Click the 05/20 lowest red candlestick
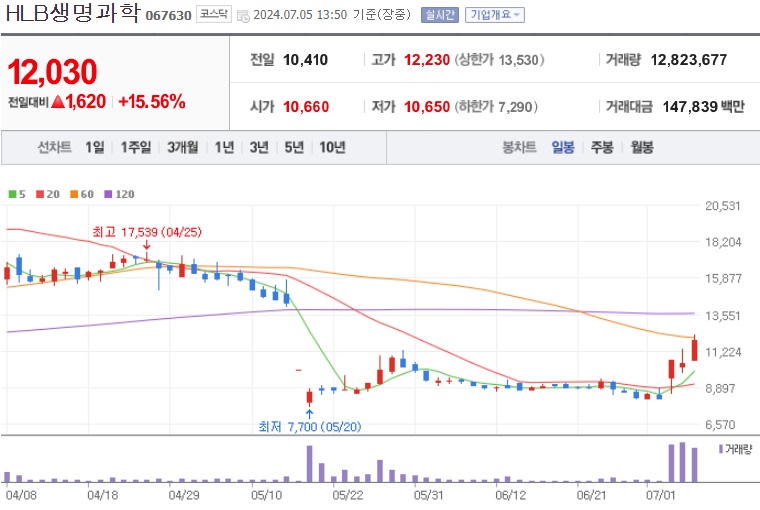The image size is (760, 510). coord(309,398)
